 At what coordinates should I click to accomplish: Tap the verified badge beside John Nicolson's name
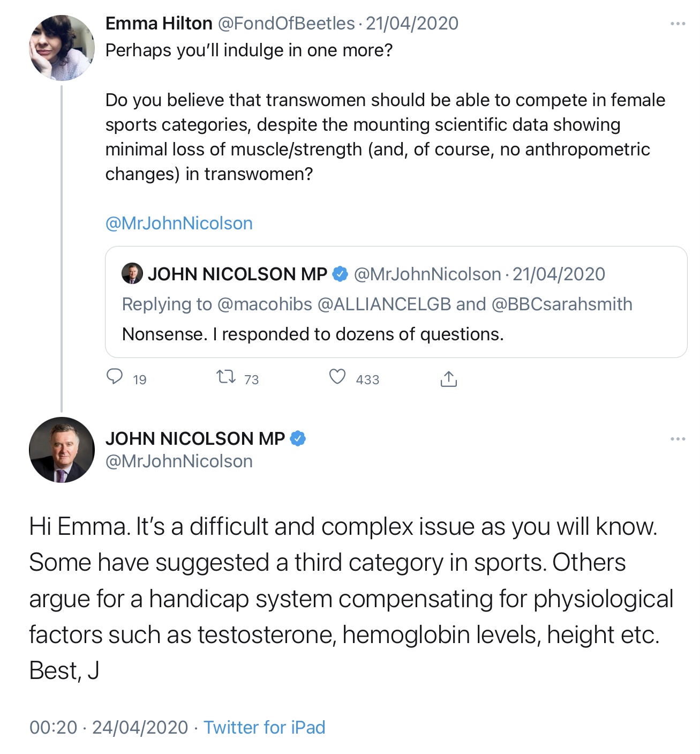(298, 438)
